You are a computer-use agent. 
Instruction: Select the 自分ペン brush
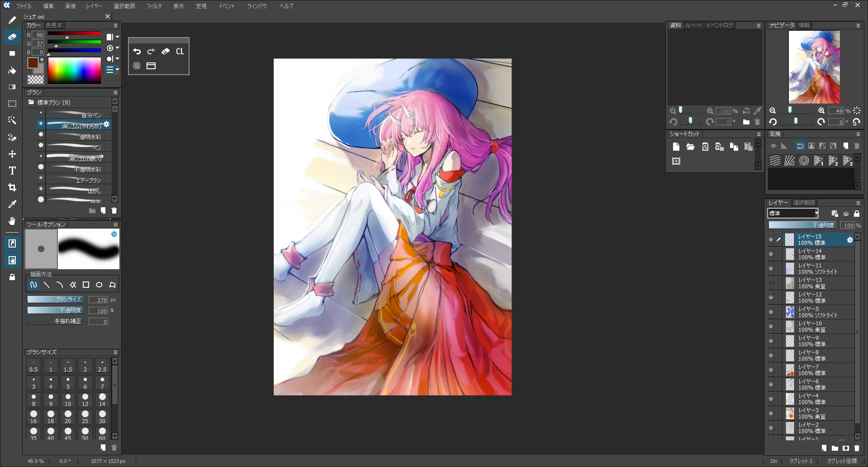[x=75, y=114]
